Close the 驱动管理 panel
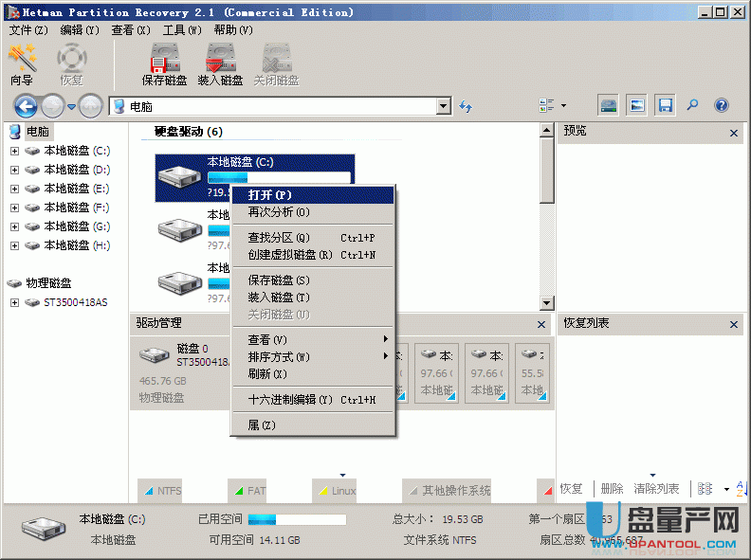Viewport: 751px width, 560px height. click(541, 324)
